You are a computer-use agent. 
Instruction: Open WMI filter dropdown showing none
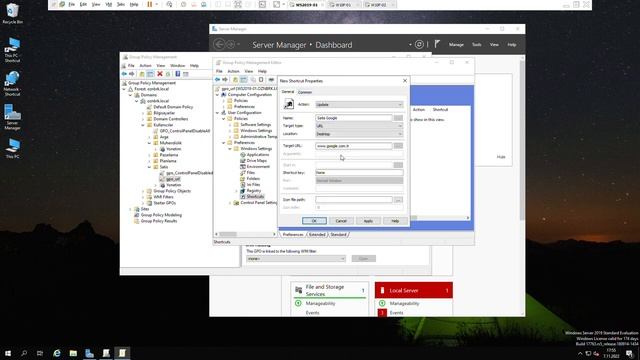pyautogui.click(x=296, y=258)
